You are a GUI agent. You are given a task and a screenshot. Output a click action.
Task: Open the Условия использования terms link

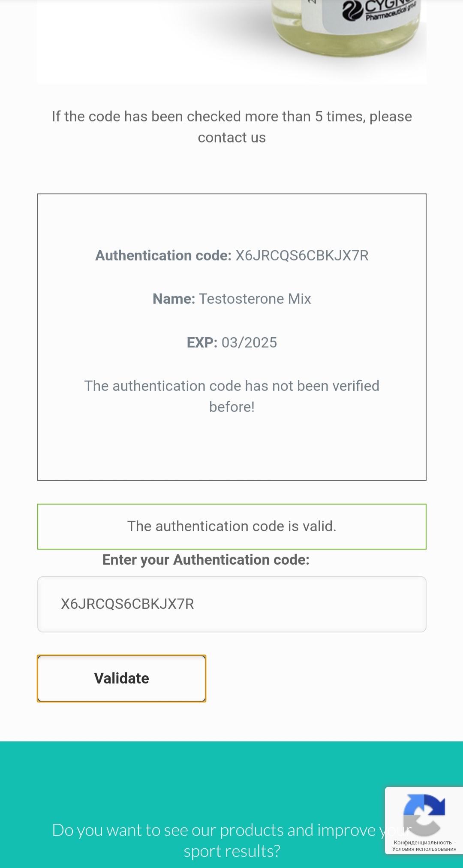click(x=424, y=849)
